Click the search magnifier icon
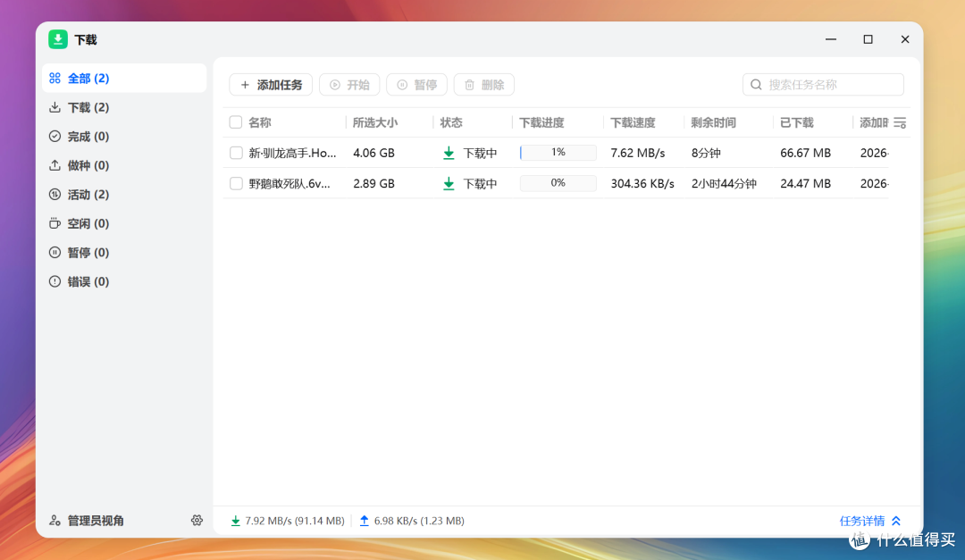Viewport: 965px width, 560px height. click(757, 85)
